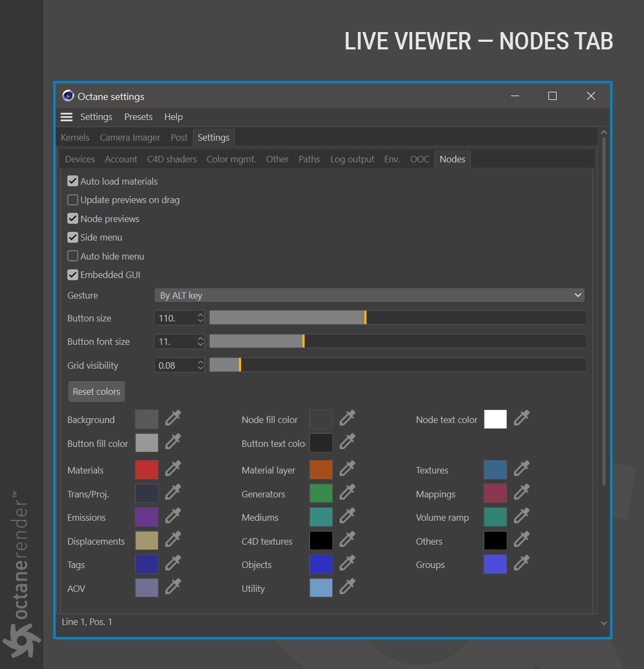Enable Auto hide menu checkbox

click(73, 256)
